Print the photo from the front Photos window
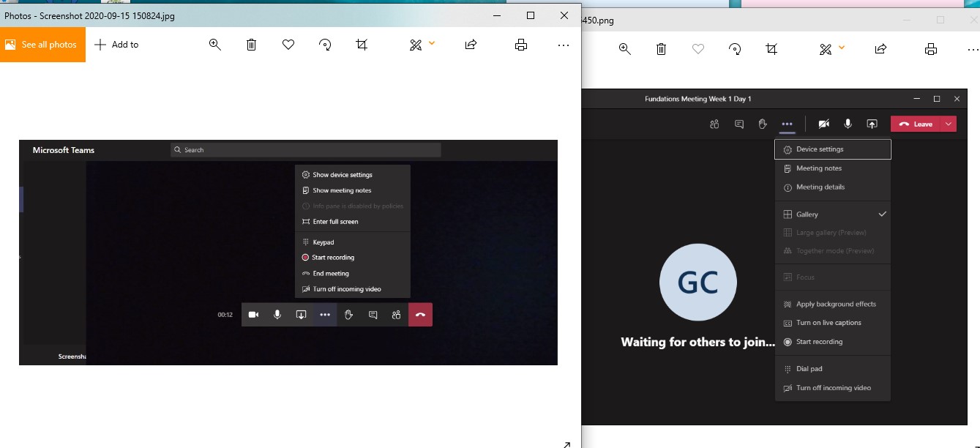The width and height of the screenshot is (980, 448). coord(521,45)
